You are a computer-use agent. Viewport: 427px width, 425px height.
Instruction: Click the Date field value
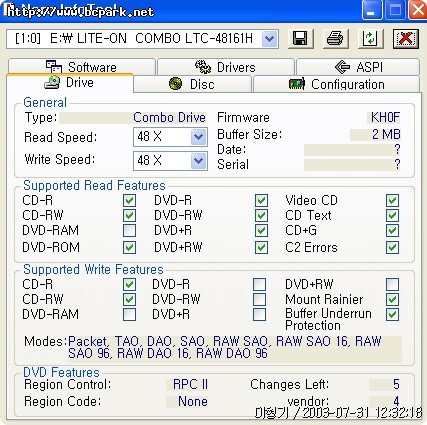click(352, 150)
